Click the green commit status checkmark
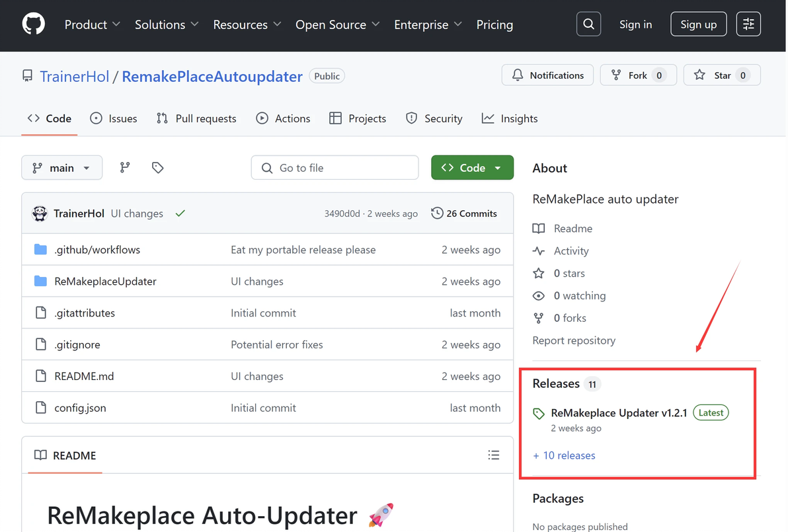The height and width of the screenshot is (532, 788). pos(180,213)
